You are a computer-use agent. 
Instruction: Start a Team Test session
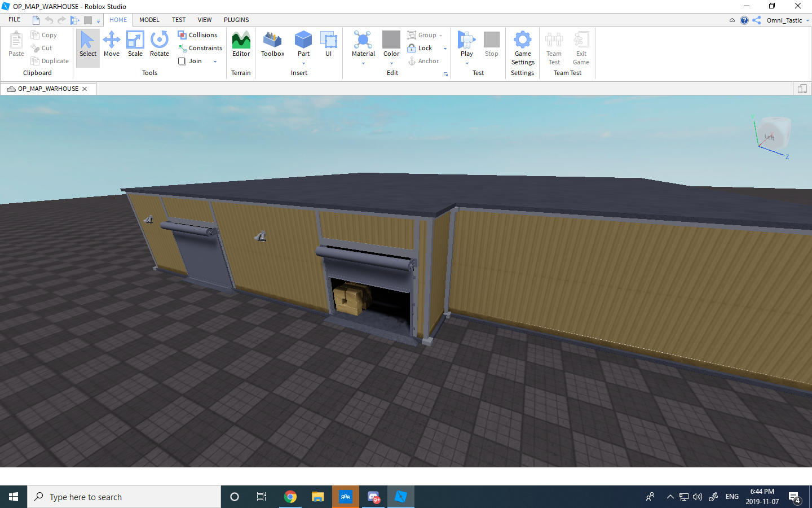[554, 48]
